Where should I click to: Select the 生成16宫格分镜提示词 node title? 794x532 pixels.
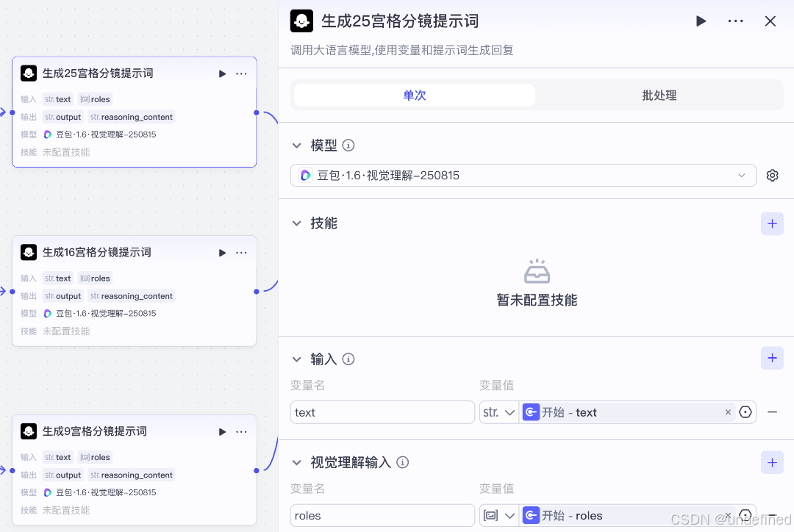click(97, 252)
